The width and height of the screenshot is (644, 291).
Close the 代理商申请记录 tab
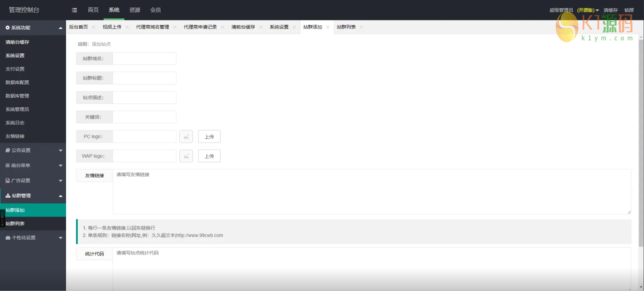pyautogui.click(x=222, y=27)
